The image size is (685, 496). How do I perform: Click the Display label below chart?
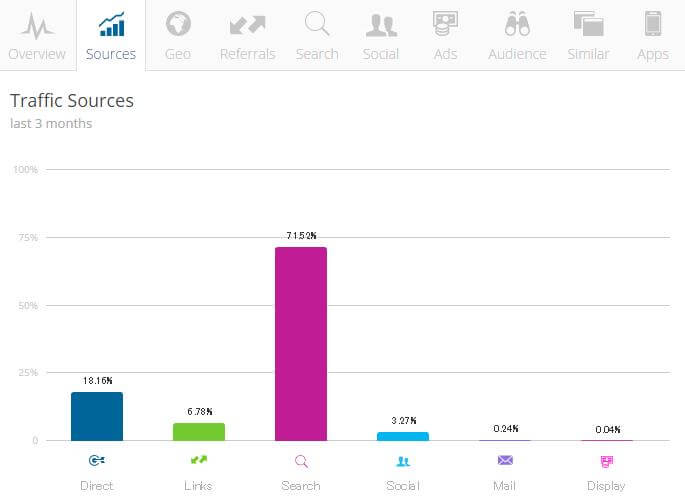(x=606, y=486)
